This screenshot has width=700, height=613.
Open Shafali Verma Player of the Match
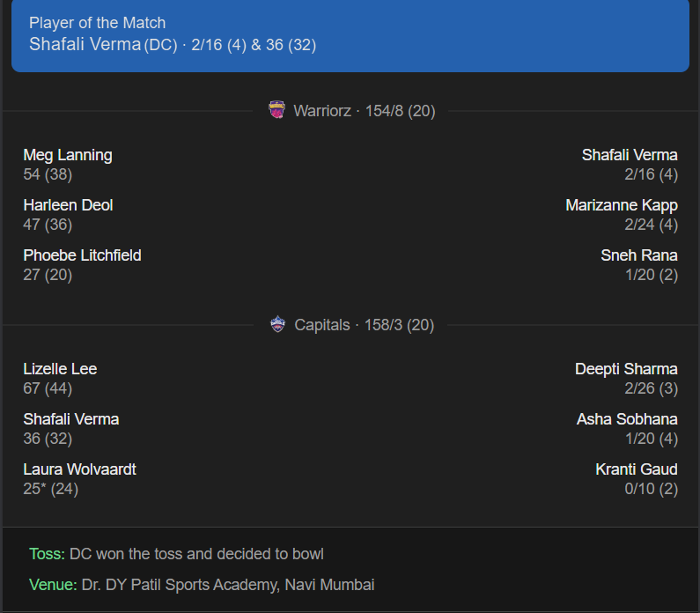85,44
